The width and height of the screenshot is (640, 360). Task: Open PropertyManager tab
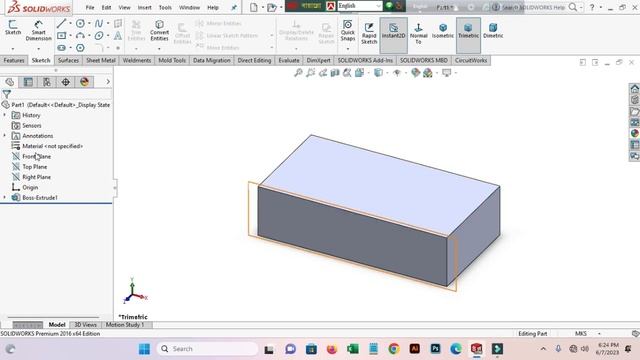(x=28, y=82)
